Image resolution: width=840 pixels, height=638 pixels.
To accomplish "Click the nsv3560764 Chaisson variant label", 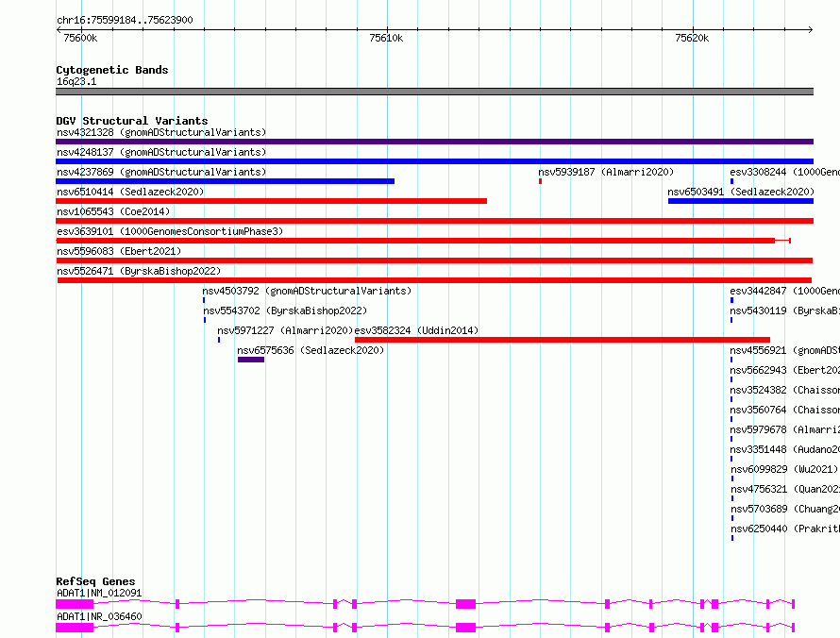I will point(784,410).
